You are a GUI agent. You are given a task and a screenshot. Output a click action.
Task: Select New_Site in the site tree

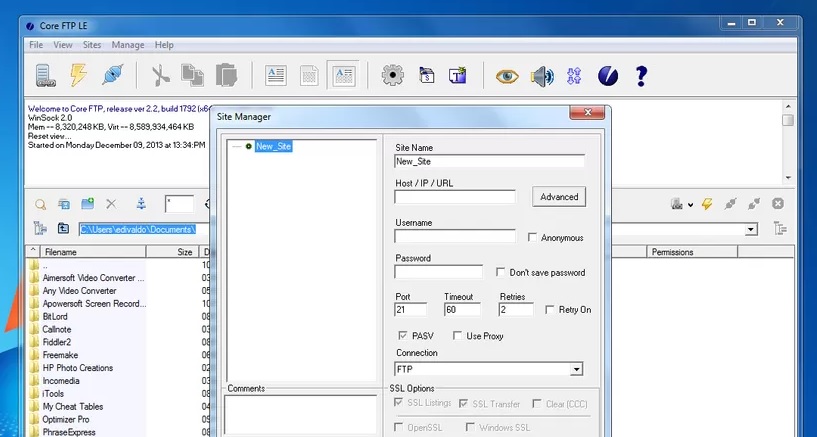pyautogui.click(x=273, y=146)
